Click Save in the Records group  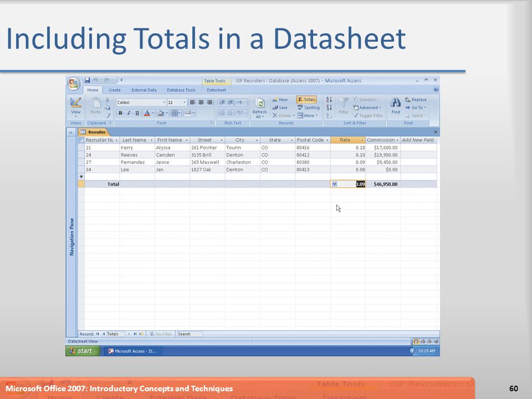coord(280,108)
